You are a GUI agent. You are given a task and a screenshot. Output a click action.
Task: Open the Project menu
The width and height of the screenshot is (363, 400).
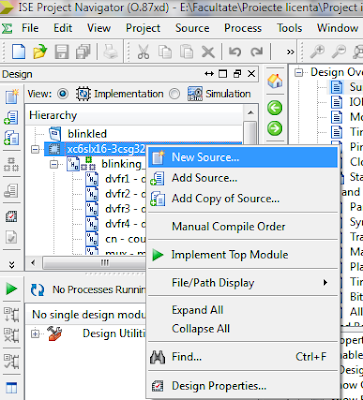click(143, 28)
